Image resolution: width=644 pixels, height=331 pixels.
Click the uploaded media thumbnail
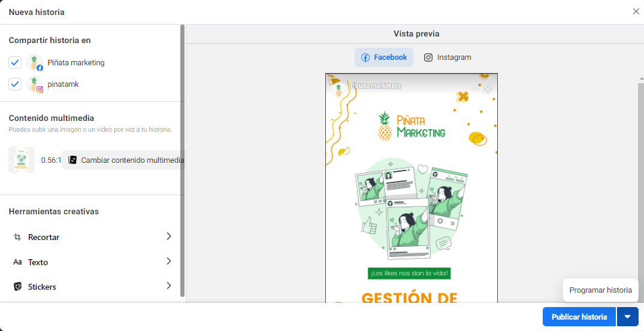[22, 160]
